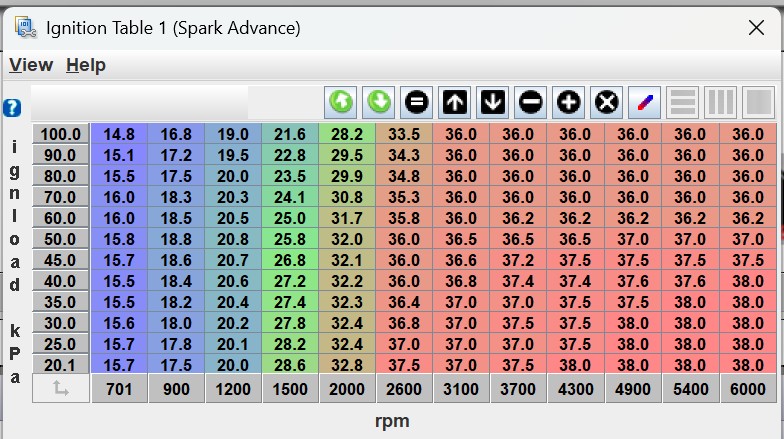This screenshot has height=439, width=784.
Task: Click the black minus circle icon
Action: pyautogui.click(x=530, y=102)
